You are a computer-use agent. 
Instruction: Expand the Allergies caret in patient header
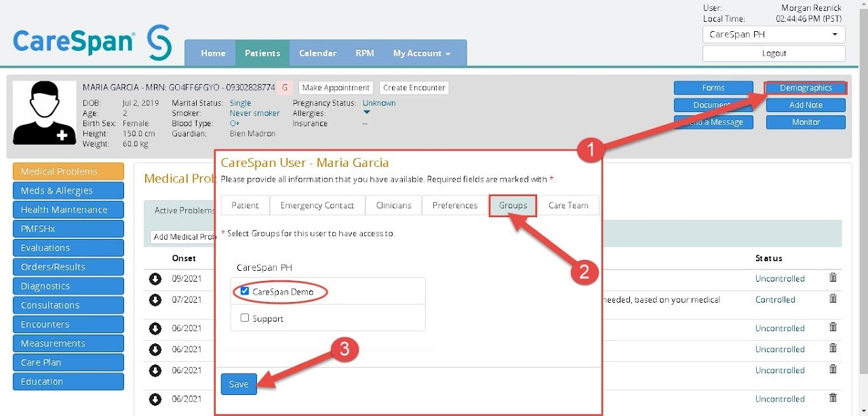[x=367, y=113]
